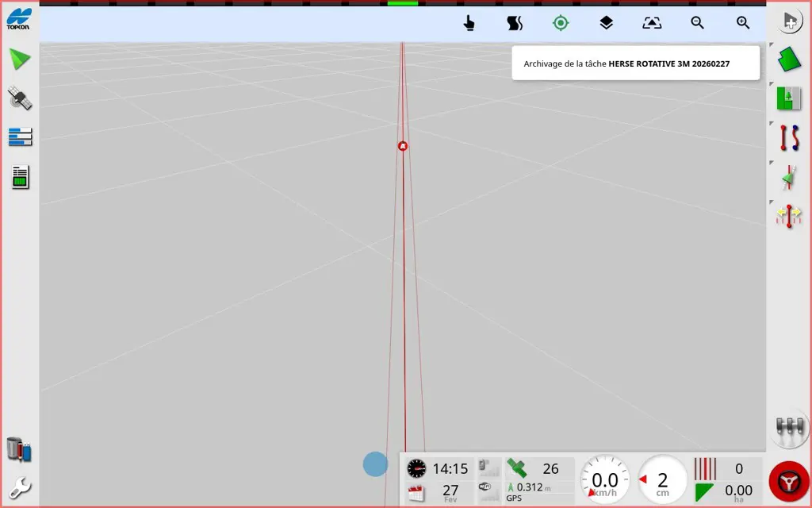
Task: Zoom out the map view
Action: [697, 23]
